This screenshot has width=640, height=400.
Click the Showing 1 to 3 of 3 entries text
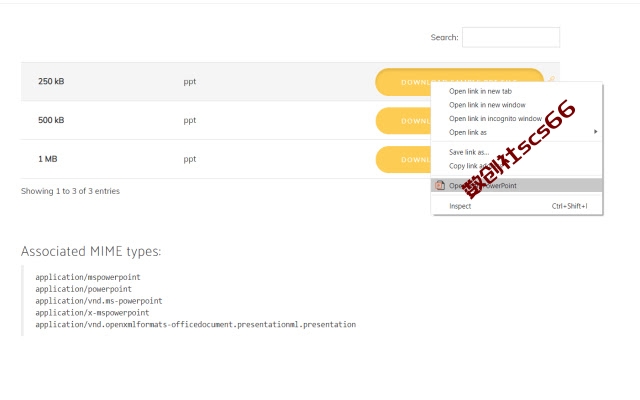(70, 191)
